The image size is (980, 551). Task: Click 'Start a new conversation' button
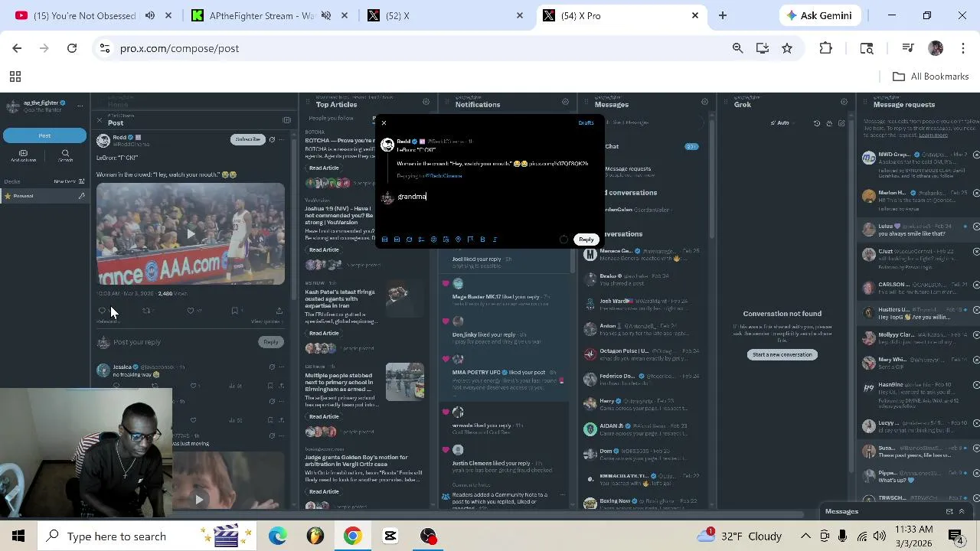[782, 354]
